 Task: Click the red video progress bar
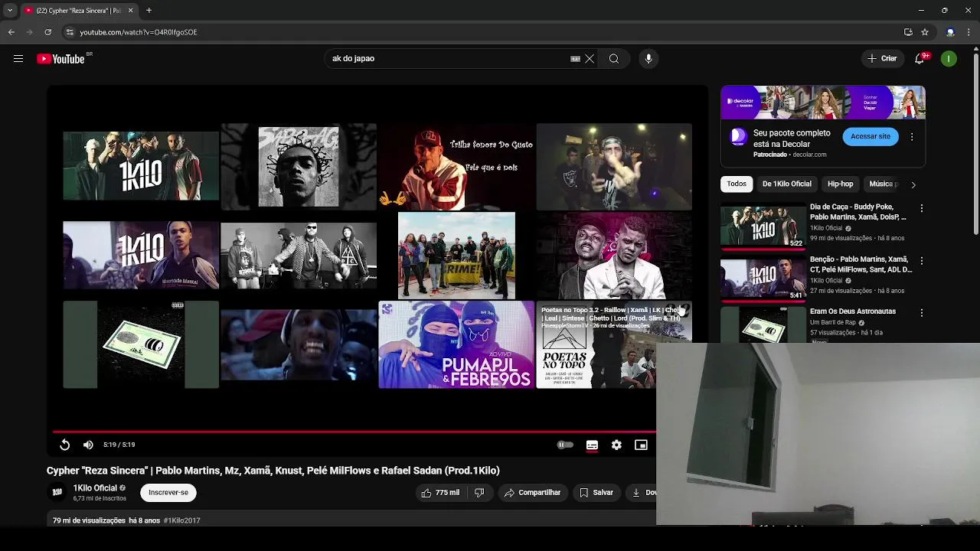click(354, 432)
